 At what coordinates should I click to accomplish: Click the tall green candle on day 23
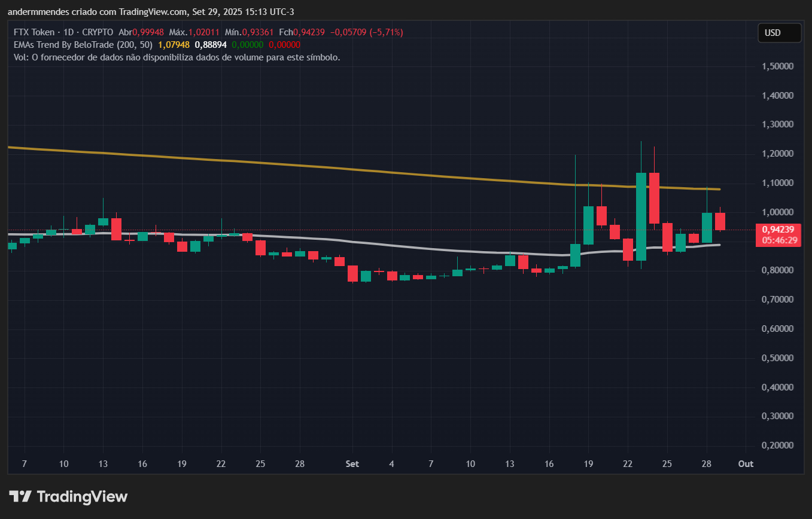pyautogui.click(x=641, y=216)
